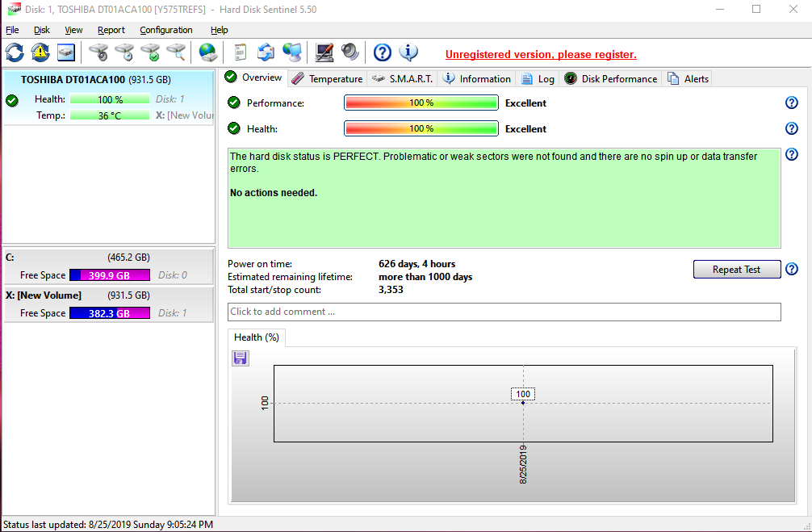
Task: Click help icon next to Performance bar
Action: [791, 103]
